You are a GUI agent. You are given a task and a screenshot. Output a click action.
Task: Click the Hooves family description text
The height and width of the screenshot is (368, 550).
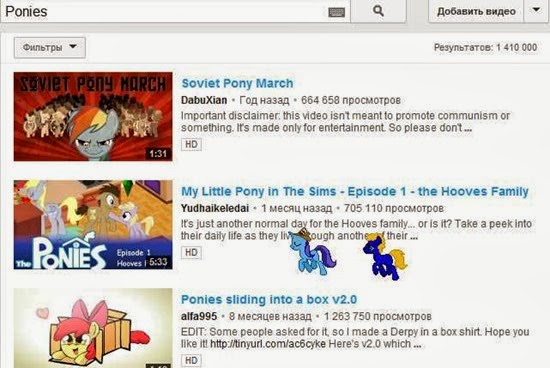[x=356, y=230]
